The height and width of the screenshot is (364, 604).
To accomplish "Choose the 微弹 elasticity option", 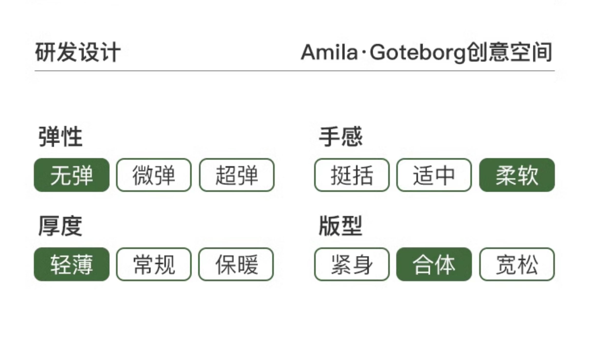I will coord(154,175).
